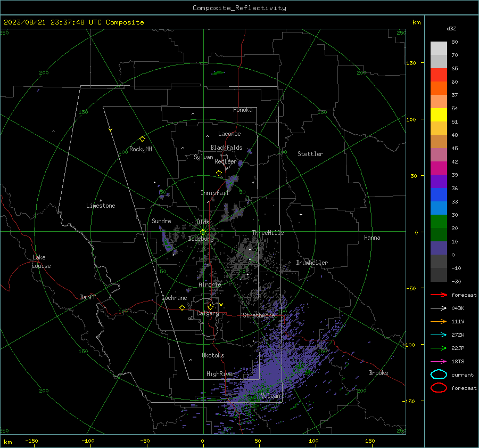The width and height of the screenshot is (479, 448).
Task: Click the Olds label
Action: click(203, 222)
